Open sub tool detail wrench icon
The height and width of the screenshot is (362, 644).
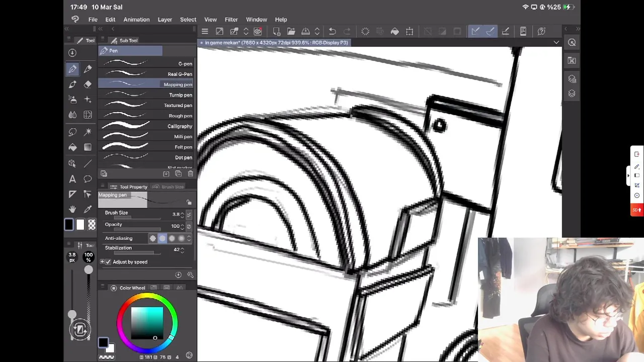[190, 275]
